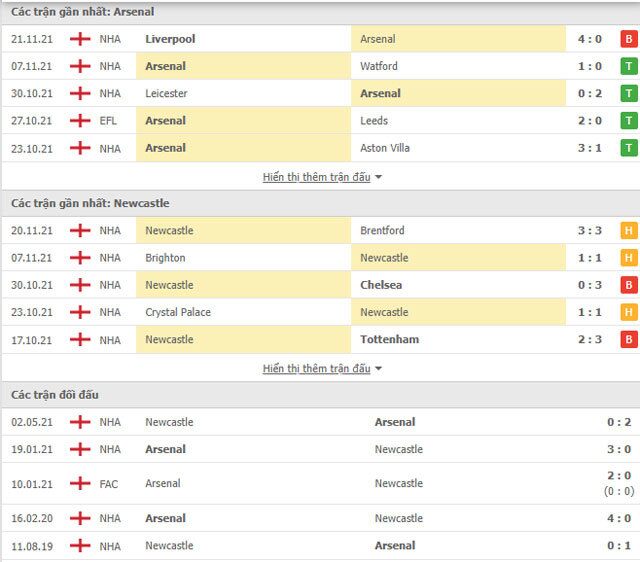Click flag icon in Arsenal–Newcastle FAC row
640x562 pixels.
click(x=79, y=484)
